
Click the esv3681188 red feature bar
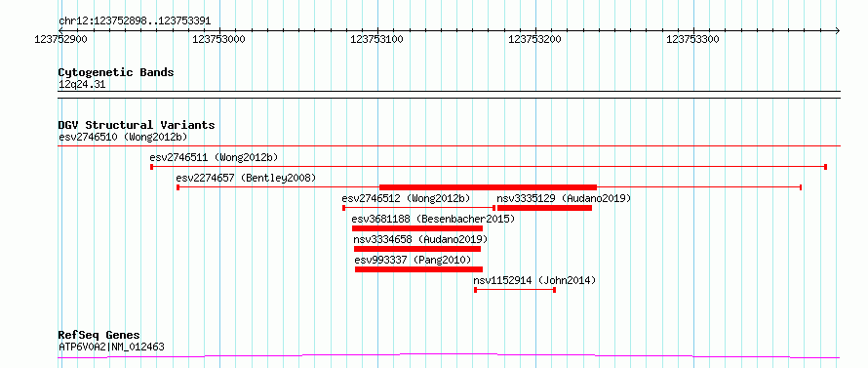(x=417, y=228)
